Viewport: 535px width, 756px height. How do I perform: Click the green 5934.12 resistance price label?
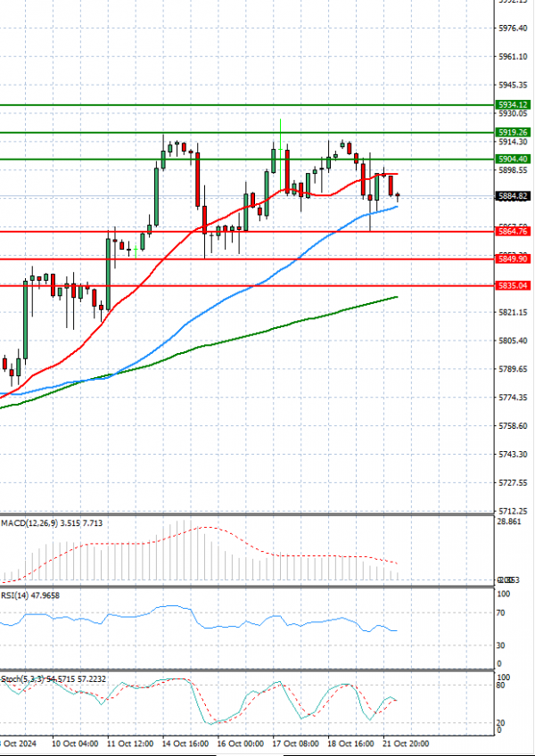[514, 104]
